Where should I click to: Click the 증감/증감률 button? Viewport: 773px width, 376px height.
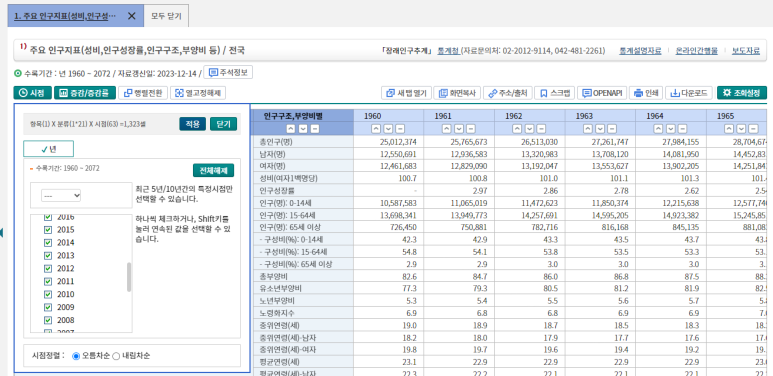85,93
